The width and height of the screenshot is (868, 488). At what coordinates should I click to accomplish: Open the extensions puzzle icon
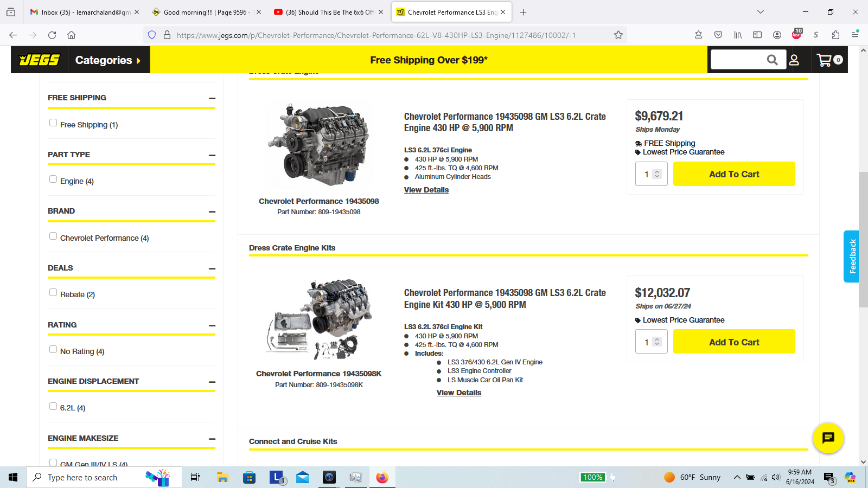(835, 35)
